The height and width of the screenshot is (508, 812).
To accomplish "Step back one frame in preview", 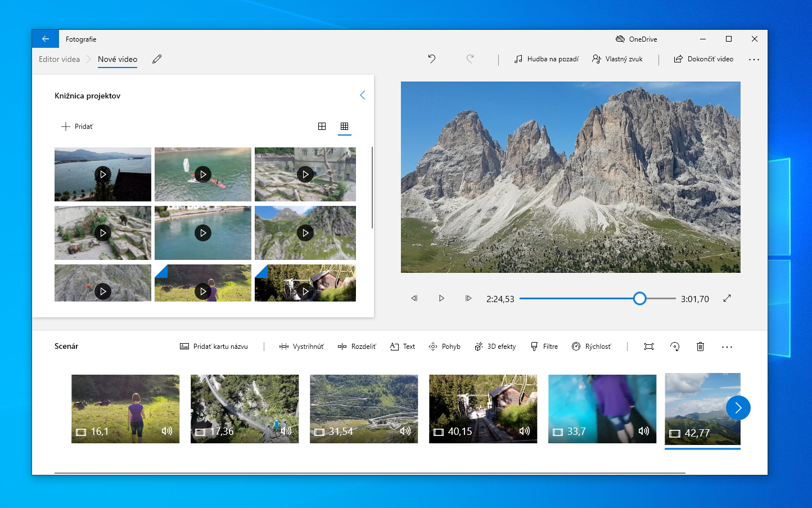I will [x=414, y=298].
